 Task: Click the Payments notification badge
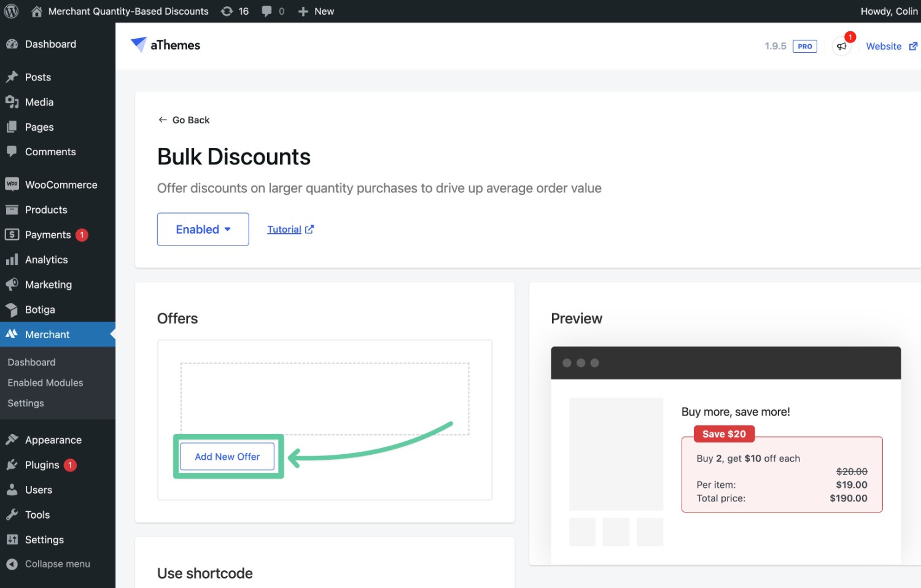[82, 235]
